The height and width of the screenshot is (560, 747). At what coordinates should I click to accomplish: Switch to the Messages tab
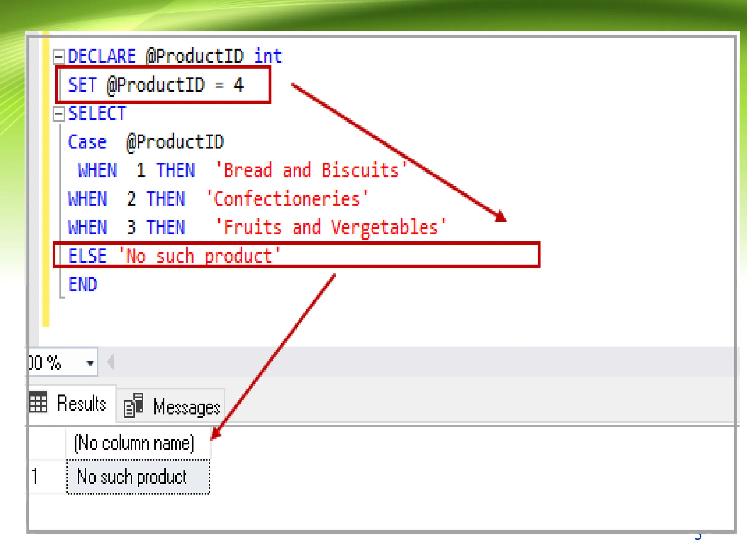tap(186, 407)
